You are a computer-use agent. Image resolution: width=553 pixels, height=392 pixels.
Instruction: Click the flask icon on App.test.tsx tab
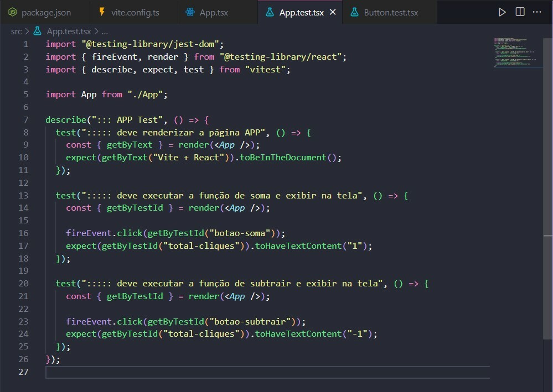[270, 12]
